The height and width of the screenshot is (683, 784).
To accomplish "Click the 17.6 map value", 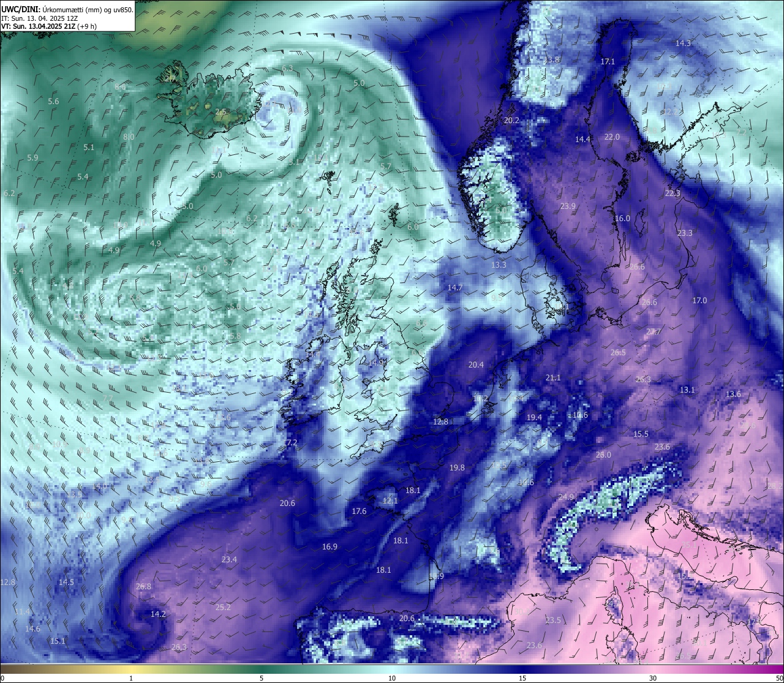I will click(x=359, y=511).
